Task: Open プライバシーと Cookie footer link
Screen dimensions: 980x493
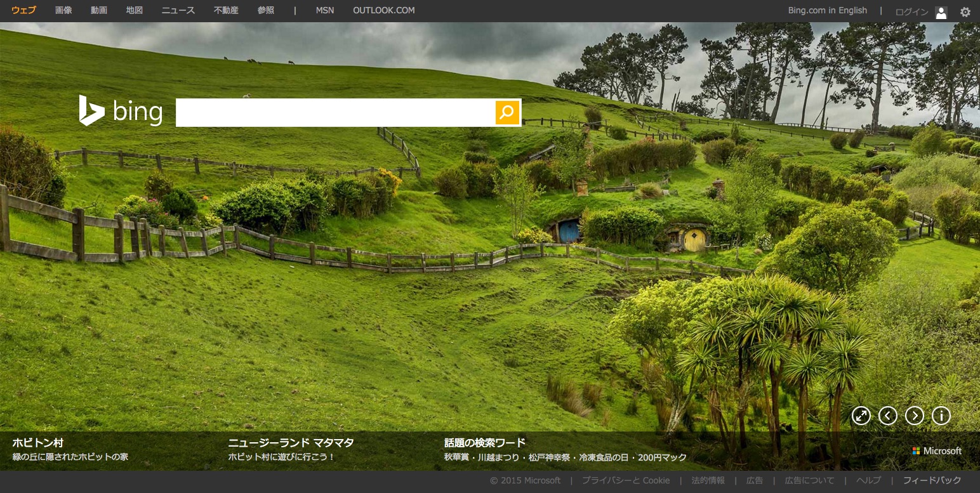Action: [626, 481]
